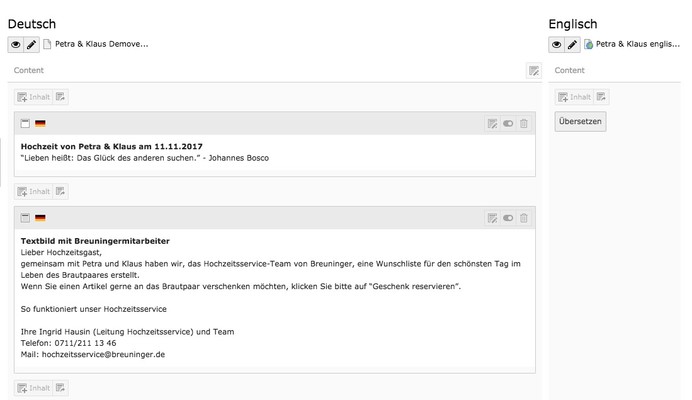This screenshot has height=400, width=692.
Task: Open Petra & Klaus Demove... page title
Action: click(102, 44)
